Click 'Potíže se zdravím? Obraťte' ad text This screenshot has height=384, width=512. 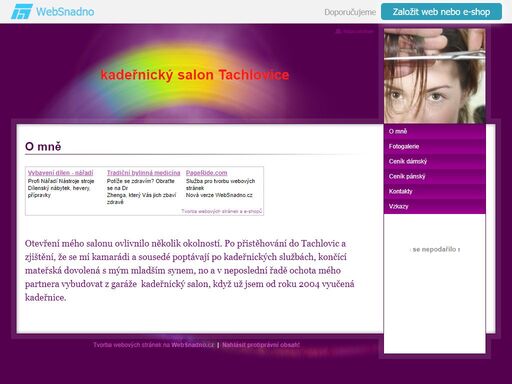click(x=141, y=181)
